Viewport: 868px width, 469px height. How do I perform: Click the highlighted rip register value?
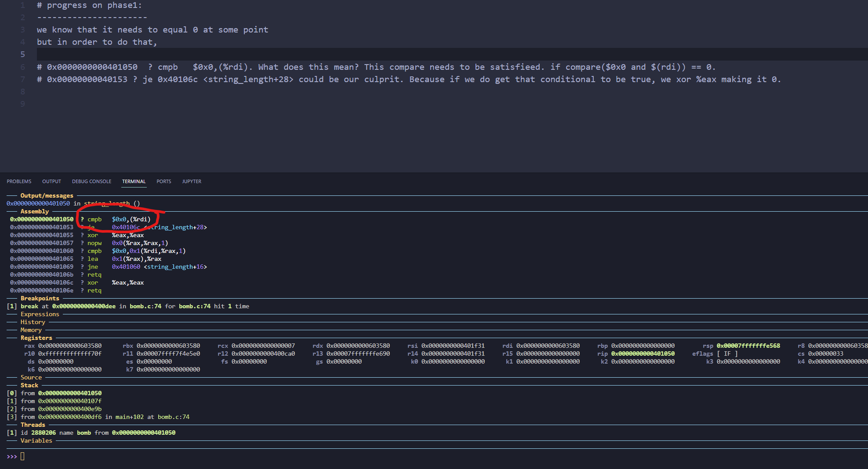coord(643,354)
